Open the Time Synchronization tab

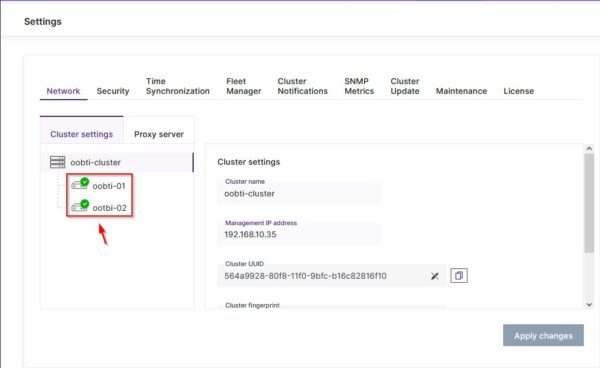178,86
